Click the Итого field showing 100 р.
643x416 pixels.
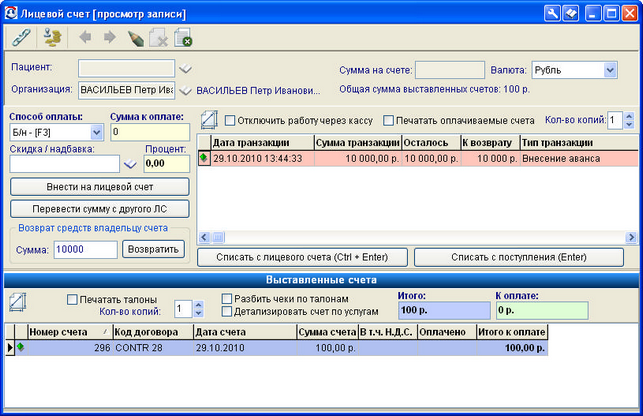[444, 310]
